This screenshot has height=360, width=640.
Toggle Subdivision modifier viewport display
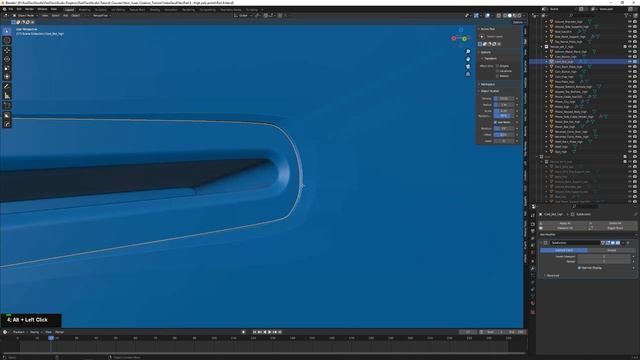pyautogui.click(x=613, y=243)
